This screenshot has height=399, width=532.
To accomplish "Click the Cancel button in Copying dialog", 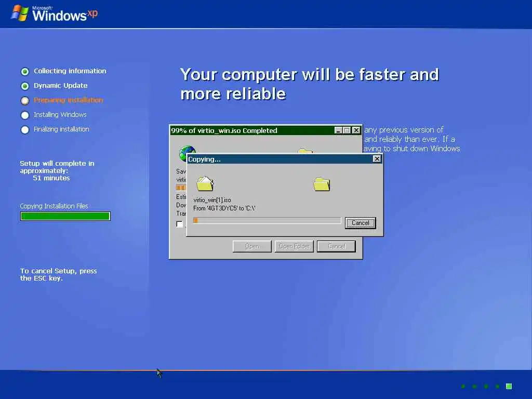I will tap(361, 223).
